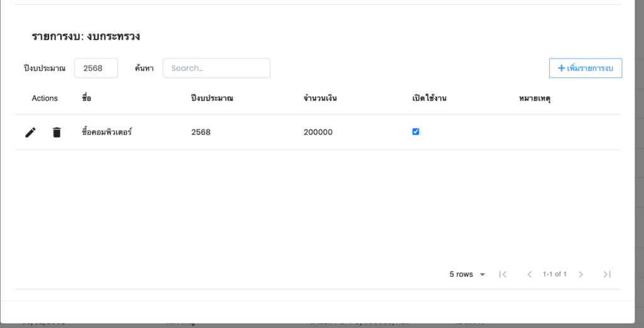Advance to the next page arrow

coord(580,274)
